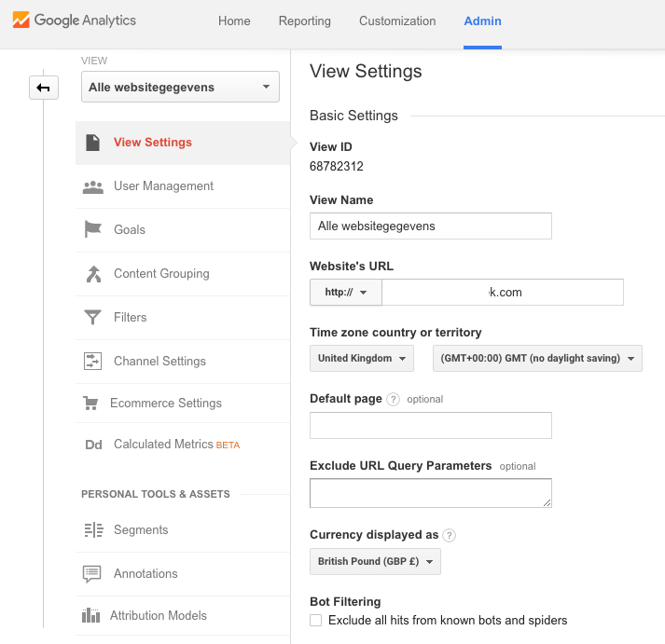Click the PERSONAL TOOLS & ASSETS heading

click(x=156, y=494)
